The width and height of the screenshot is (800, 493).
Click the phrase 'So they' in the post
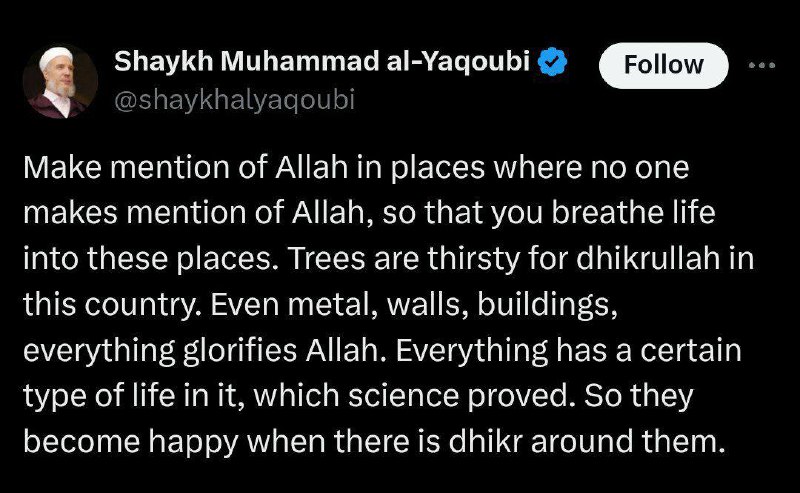(639, 396)
